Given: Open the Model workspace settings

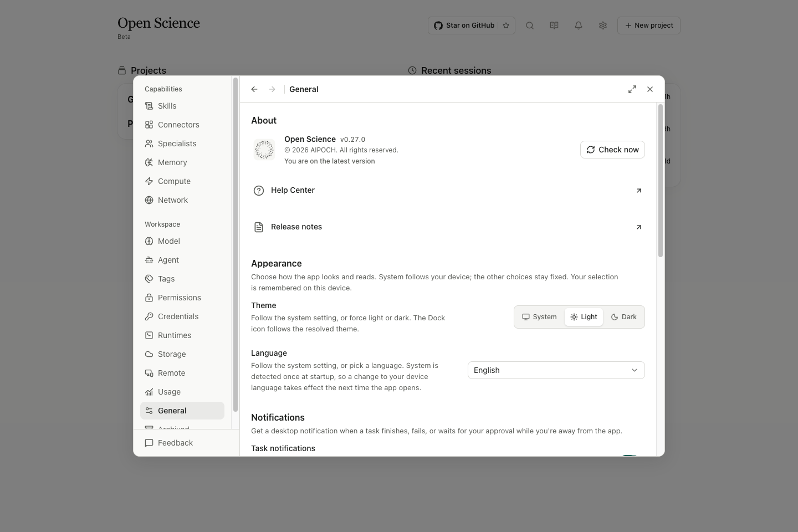Looking at the screenshot, I should point(182,241).
